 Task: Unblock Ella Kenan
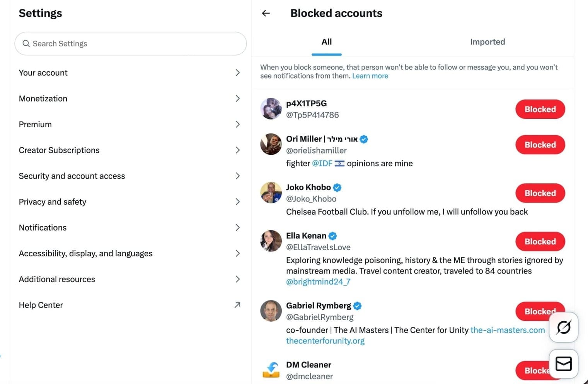coord(540,241)
